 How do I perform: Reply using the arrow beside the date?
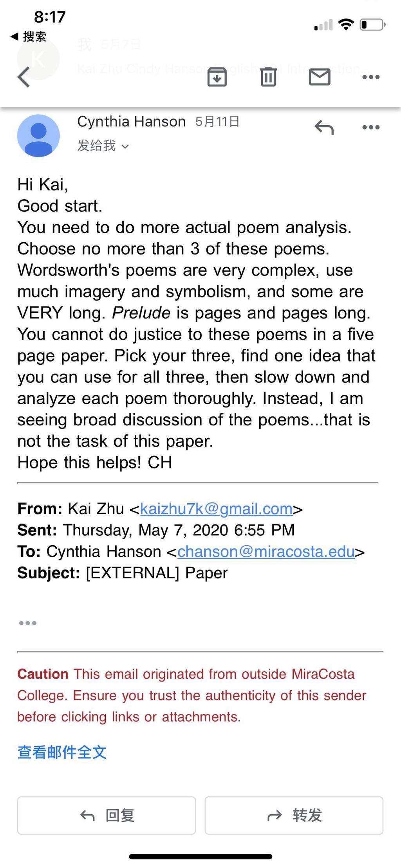pos(324,127)
